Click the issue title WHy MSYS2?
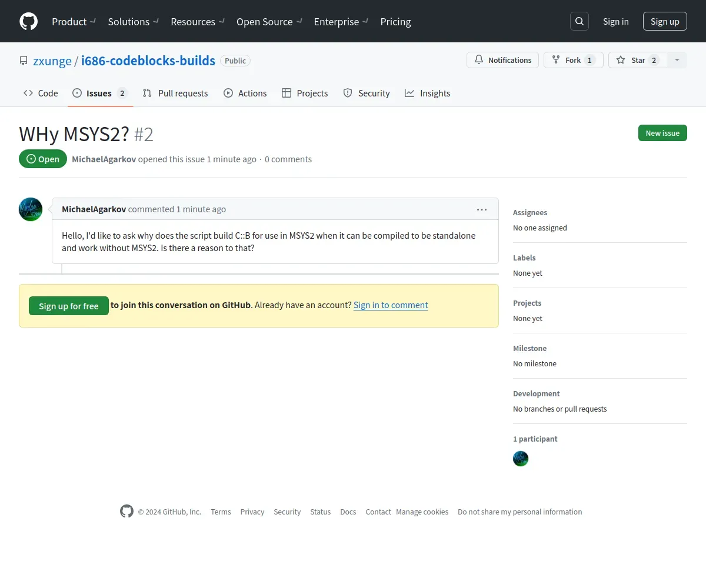Viewport: 706px width, 588px height. pyautogui.click(x=74, y=134)
